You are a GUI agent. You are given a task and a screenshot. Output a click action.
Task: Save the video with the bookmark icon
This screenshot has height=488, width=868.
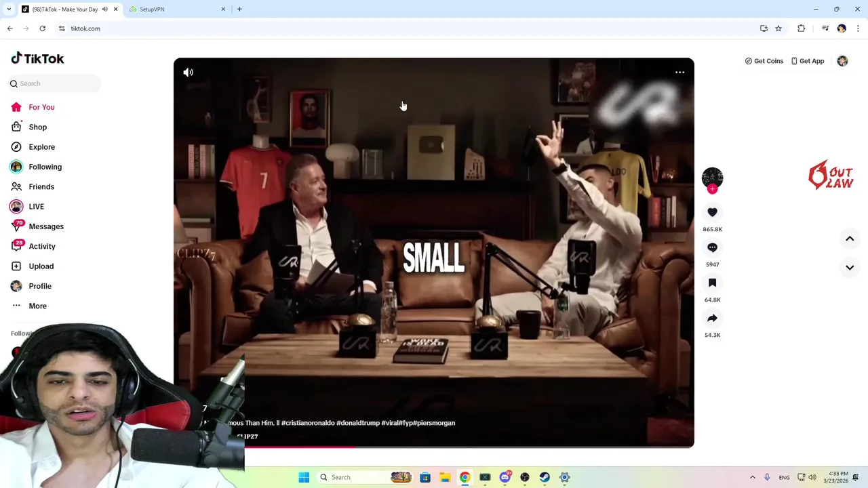click(712, 283)
